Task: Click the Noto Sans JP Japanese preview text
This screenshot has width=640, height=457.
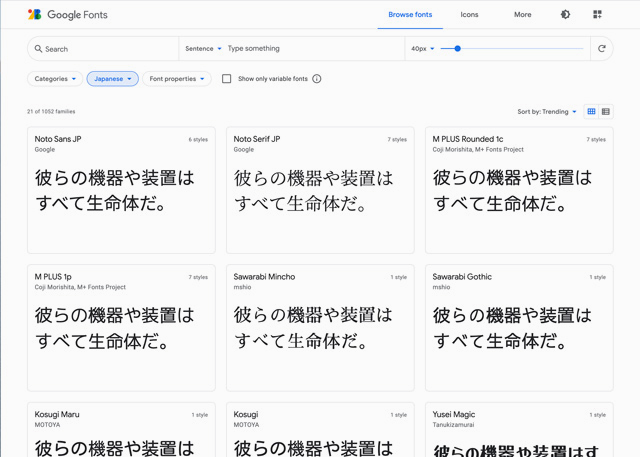Action: pos(115,191)
